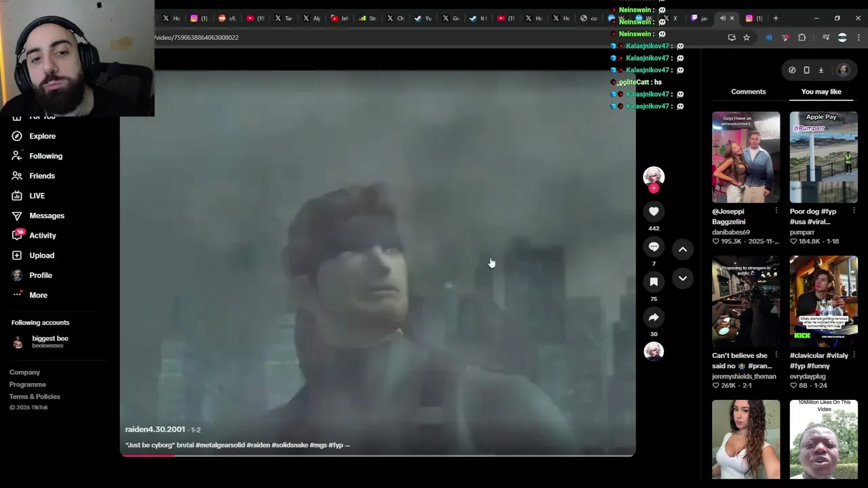Open options for the '#clavicular #vitaly' video
Viewport: 868px width, 488px height.
[854, 355]
